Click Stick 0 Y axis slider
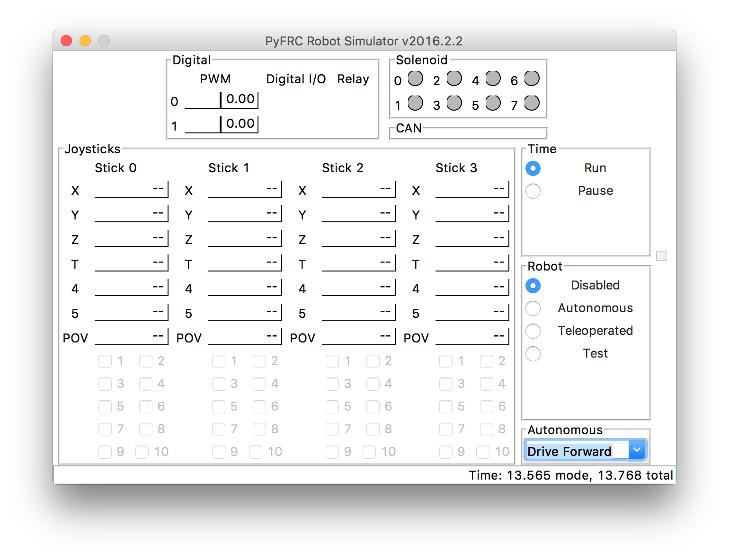This screenshot has height=560, width=729. pos(132,214)
